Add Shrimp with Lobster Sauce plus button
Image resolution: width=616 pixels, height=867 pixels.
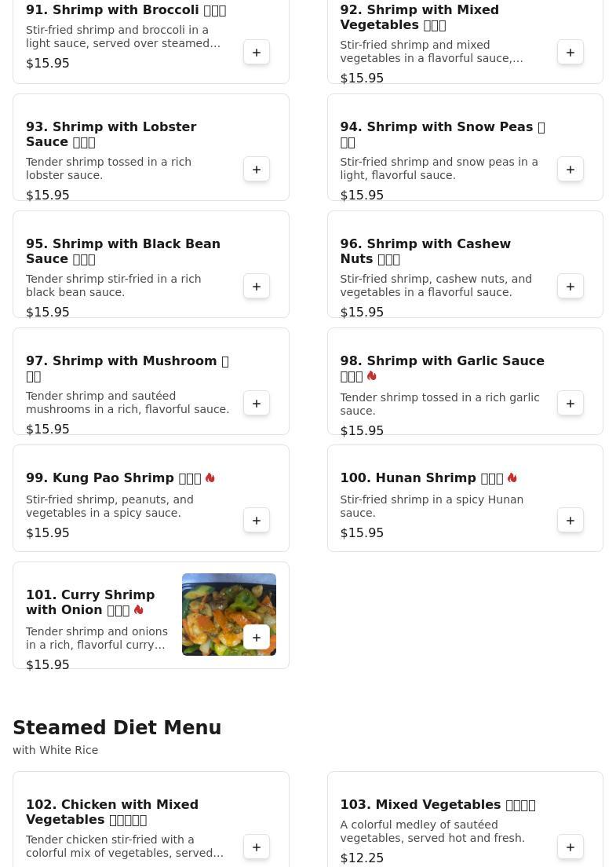click(x=257, y=170)
